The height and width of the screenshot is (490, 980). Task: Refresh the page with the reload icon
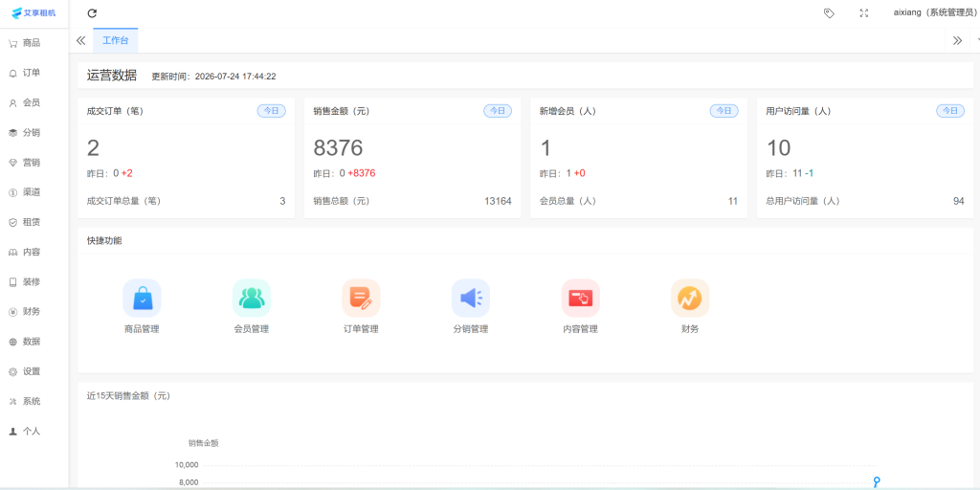[x=92, y=13]
